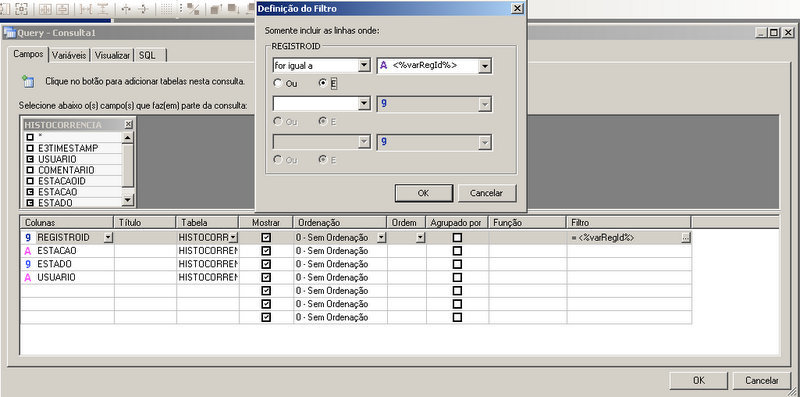This screenshot has width=800, height=397.
Task: Click the make same width toolbar icon
Action: [45, 8]
